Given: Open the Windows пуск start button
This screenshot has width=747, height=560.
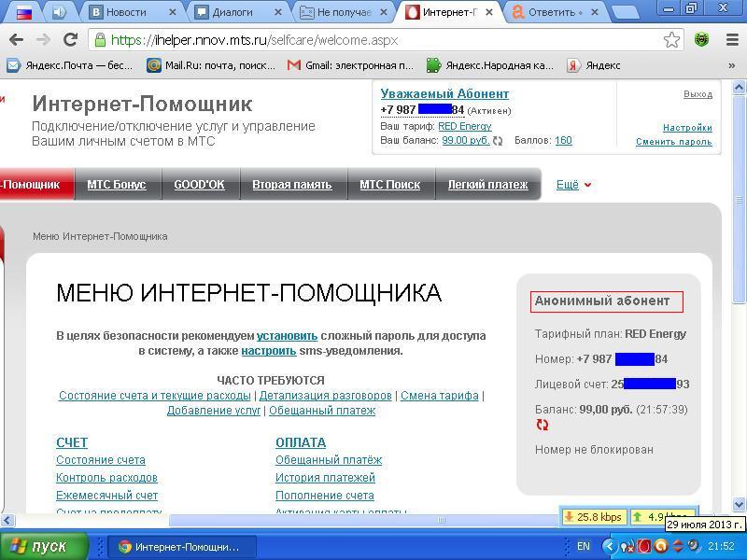Looking at the screenshot, I should pyautogui.click(x=44, y=546).
